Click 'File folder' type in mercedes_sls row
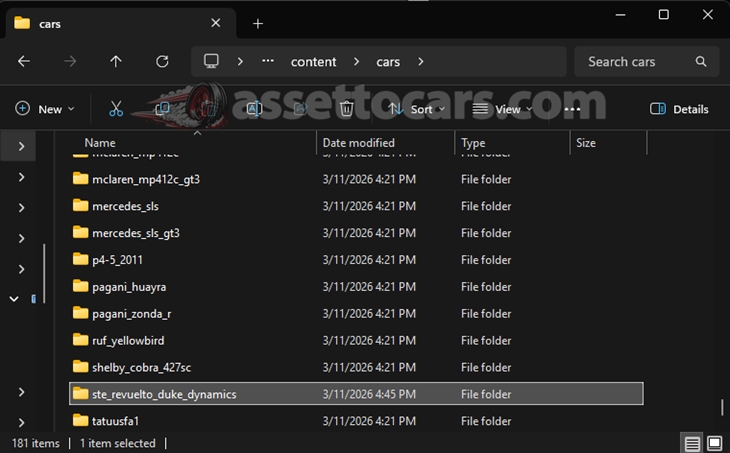Screen dimensions: 730x453 point(486,206)
